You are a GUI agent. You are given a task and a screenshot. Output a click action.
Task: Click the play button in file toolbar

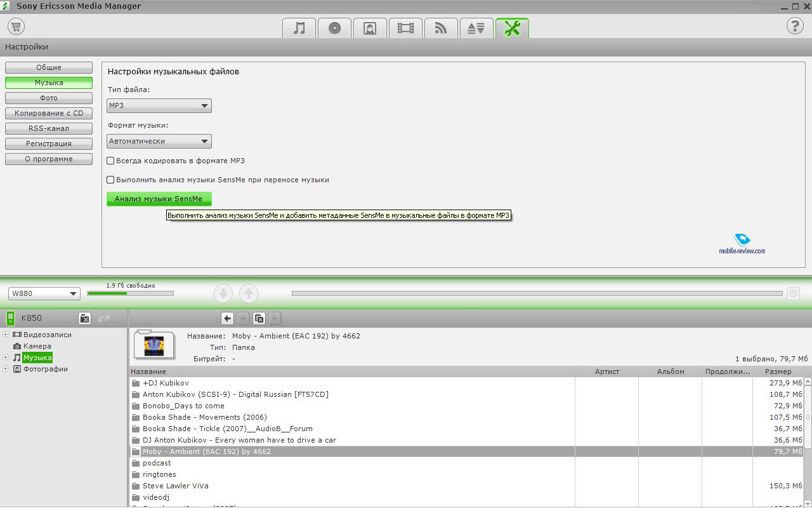275,319
